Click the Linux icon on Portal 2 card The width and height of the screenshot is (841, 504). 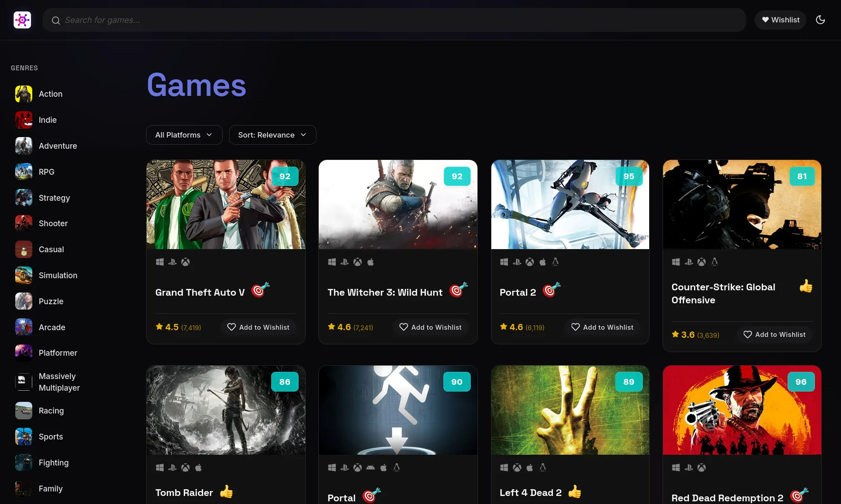point(555,262)
